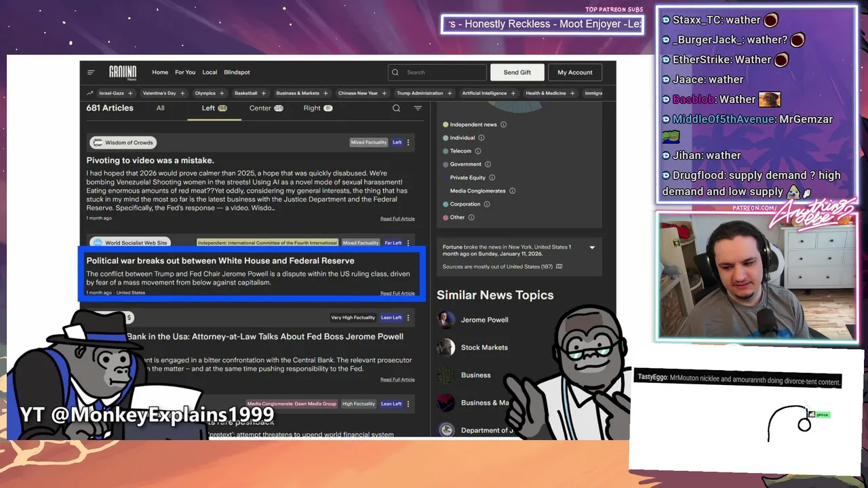The width and height of the screenshot is (868, 488).
Task: Open three-dot menu on World Socialist Web Site
Action: click(408, 243)
